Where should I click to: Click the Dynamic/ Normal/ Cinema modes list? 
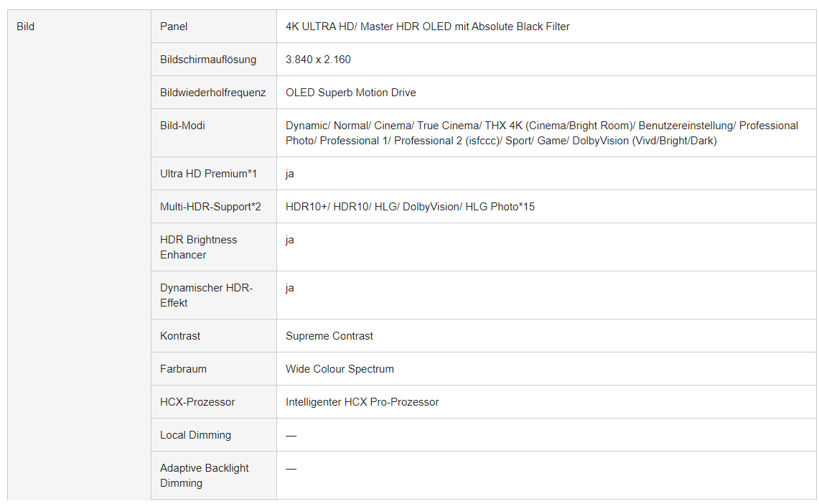tap(542, 134)
